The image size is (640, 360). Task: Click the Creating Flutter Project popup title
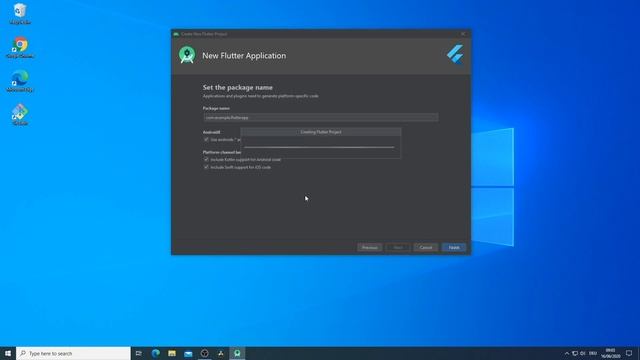click(321, 132)
